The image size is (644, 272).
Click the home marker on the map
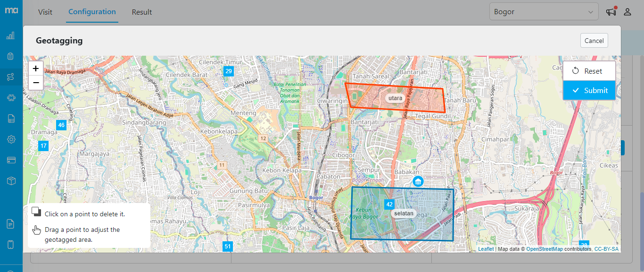[x=417, y=181]
